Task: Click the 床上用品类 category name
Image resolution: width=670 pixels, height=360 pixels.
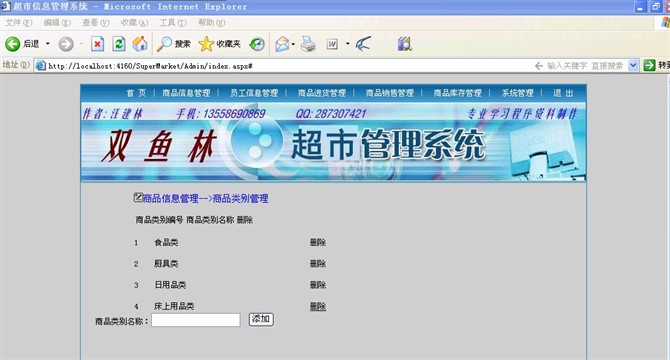Action: [x=174, y=306]
